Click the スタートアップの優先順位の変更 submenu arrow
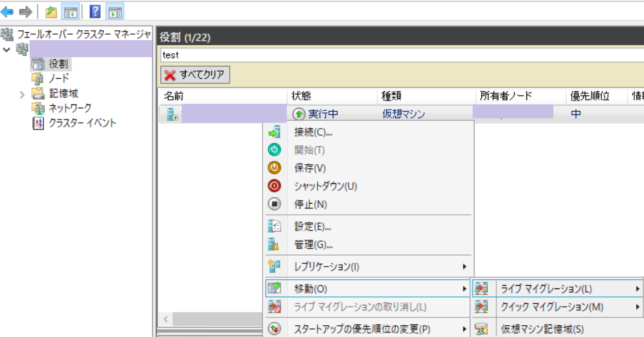This screenshot has width=644, height=337. pyautogui.click(x=465, y=328)
